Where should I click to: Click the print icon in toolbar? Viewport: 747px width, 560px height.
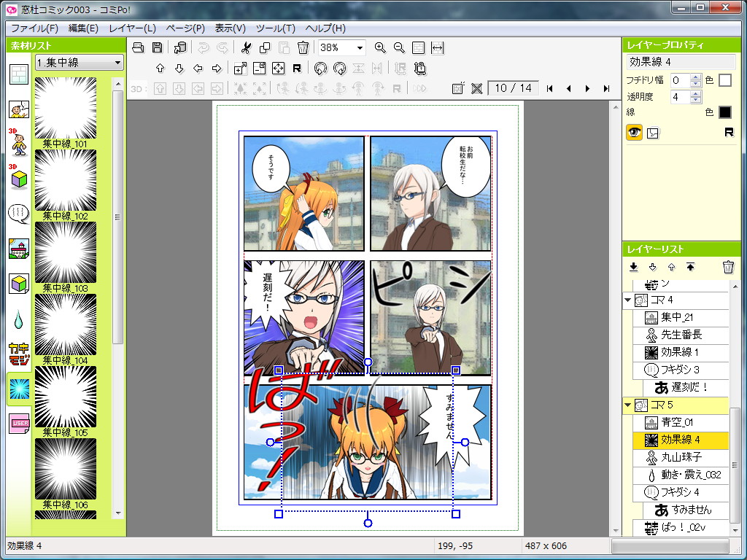(x=138, y=47)
